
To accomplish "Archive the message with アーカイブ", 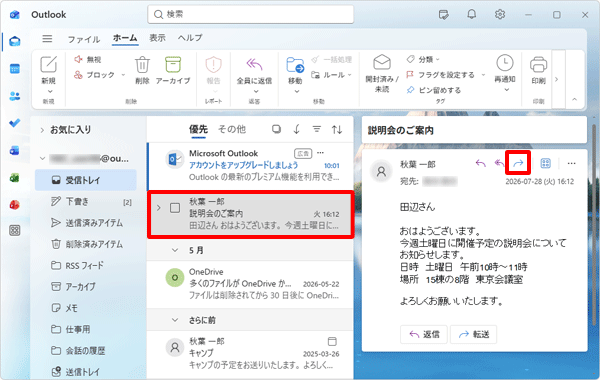I will (x=173, y=70).
